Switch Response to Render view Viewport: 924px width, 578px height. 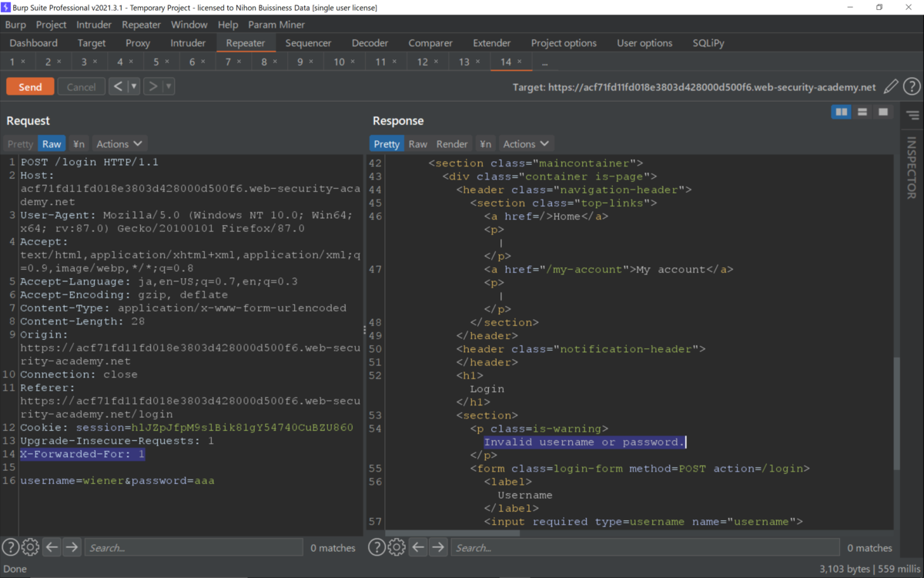452,144
